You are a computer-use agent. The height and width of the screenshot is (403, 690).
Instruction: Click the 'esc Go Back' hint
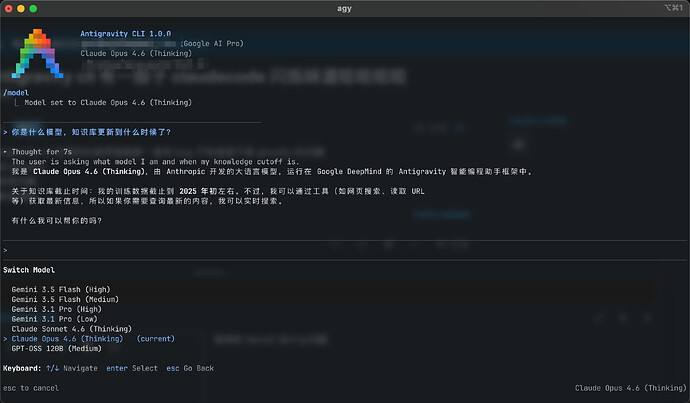(190, 368)
